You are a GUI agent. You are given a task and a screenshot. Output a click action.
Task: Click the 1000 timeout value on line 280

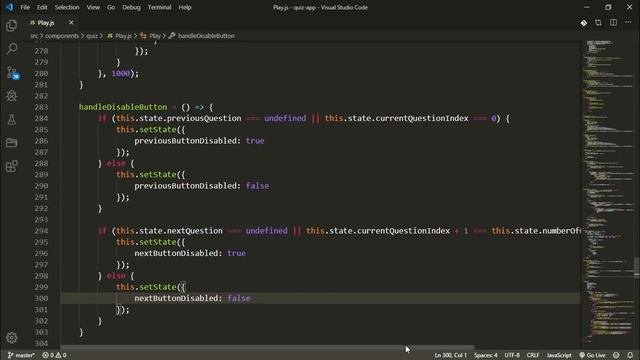coord(120,73)
